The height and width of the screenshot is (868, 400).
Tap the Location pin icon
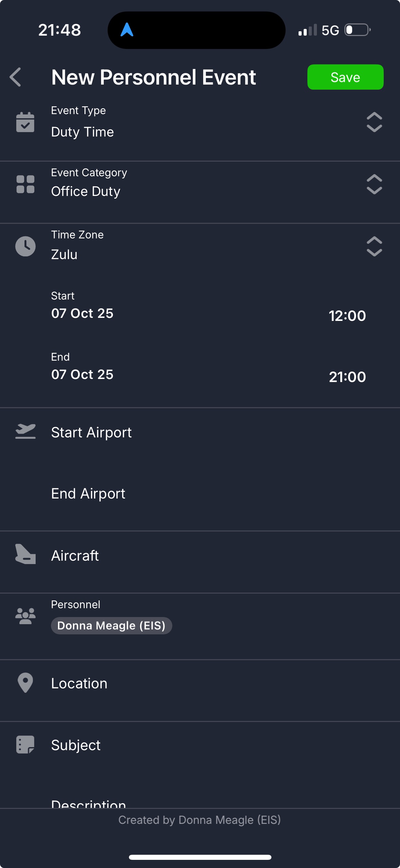(x=25, y=683)
